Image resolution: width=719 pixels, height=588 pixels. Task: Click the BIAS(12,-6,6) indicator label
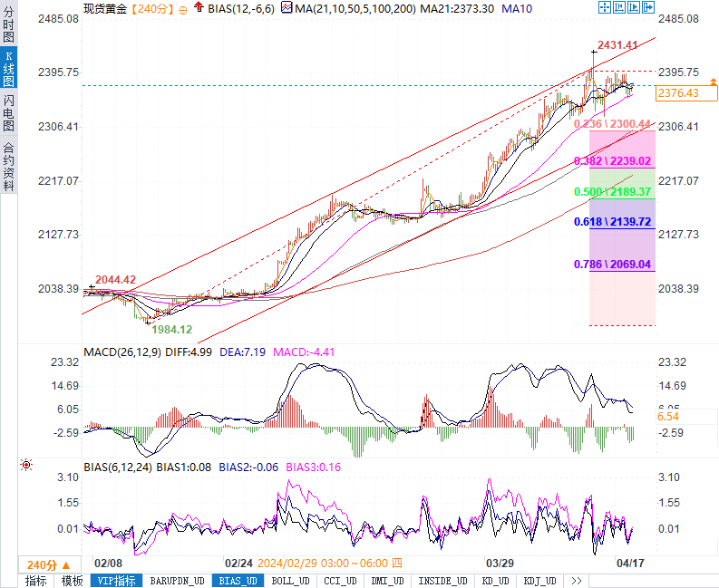[x=241, y=9]
